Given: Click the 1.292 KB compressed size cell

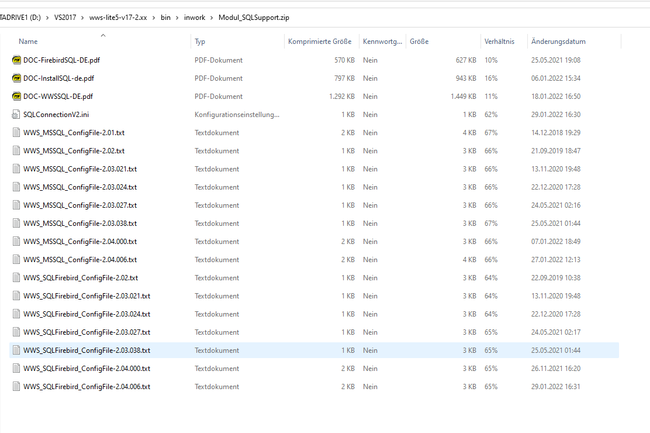Looking at the screenshot, I should coord(342,97).
